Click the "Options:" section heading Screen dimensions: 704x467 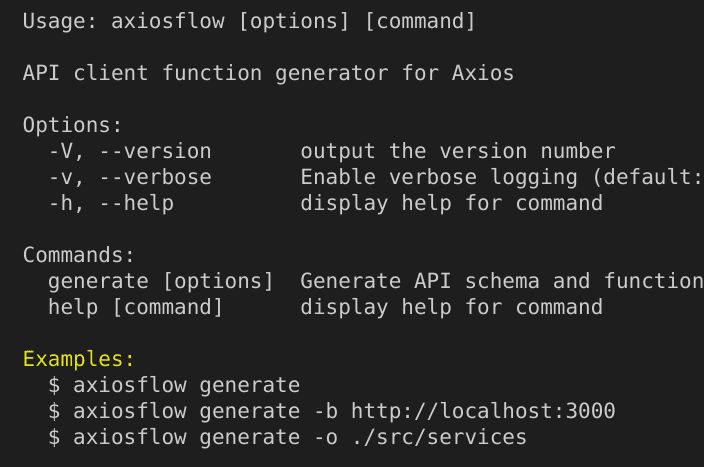(x=72, y=125)
